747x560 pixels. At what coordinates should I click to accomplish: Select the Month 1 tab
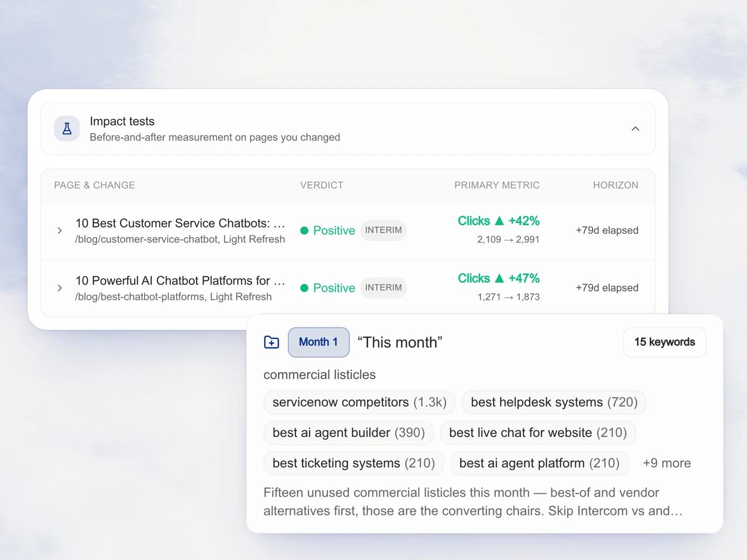point(318,342)
